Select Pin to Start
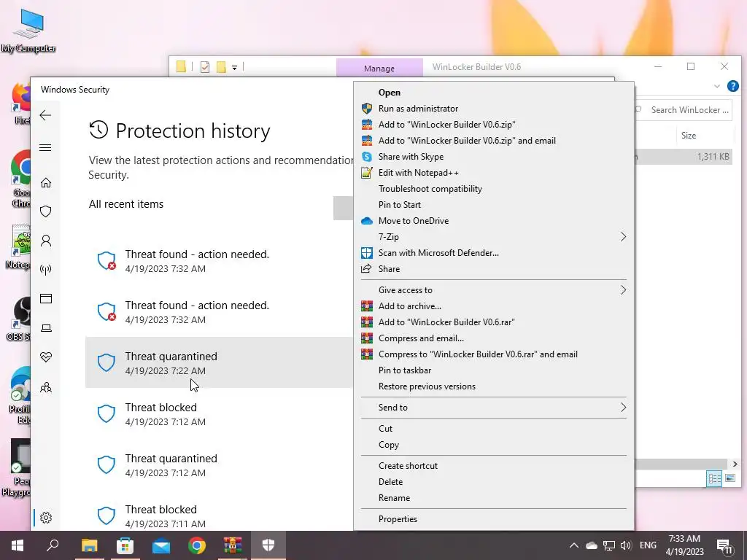 point(494,205)
